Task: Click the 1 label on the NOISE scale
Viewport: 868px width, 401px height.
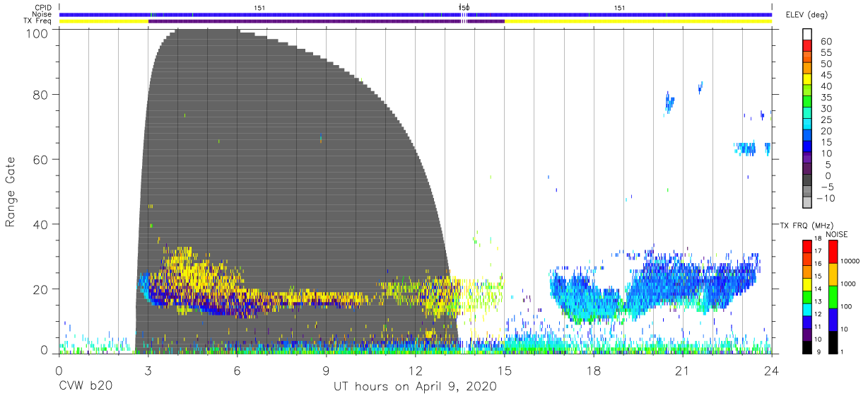Action: click(x=841, y=351)
